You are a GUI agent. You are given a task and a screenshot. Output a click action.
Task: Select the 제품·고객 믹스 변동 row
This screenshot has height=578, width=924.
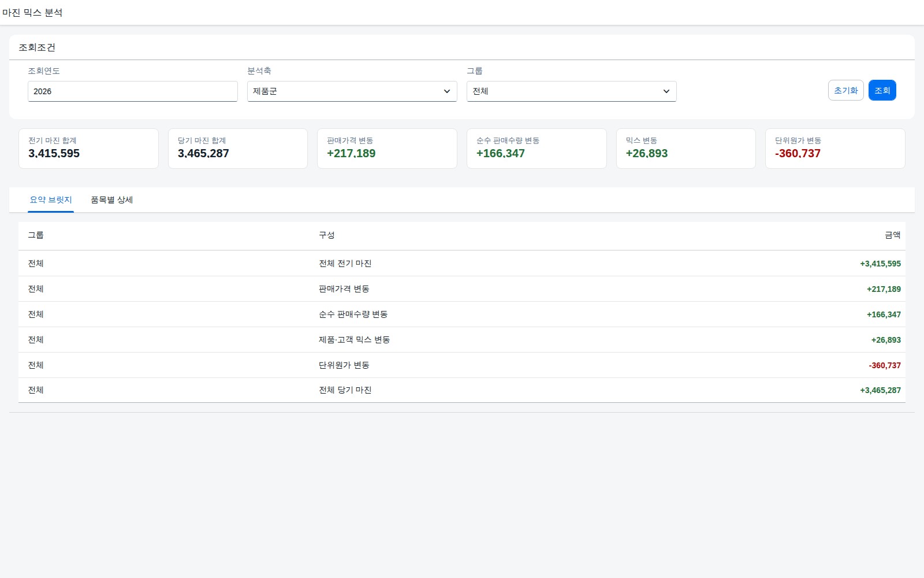tap(462, 340)
